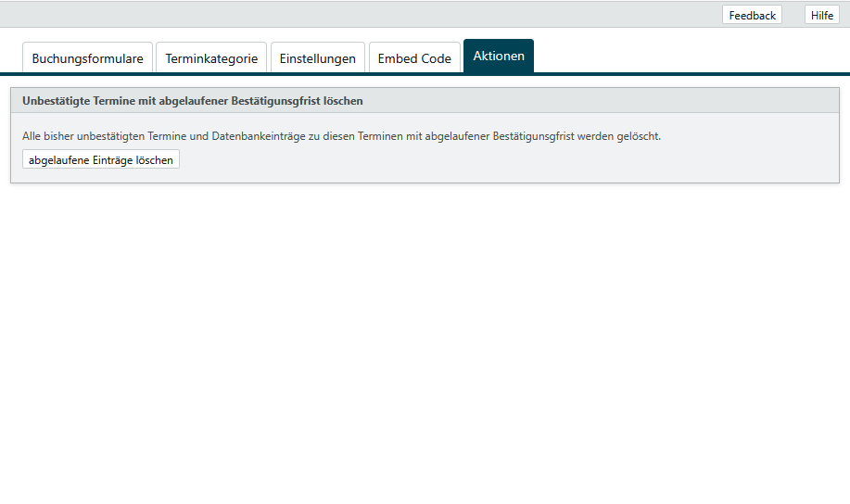Screen dimensions: 850x504
Task: Click 'abgelaufene Einträge löschen' button
Action: click(x=101, y=159)
